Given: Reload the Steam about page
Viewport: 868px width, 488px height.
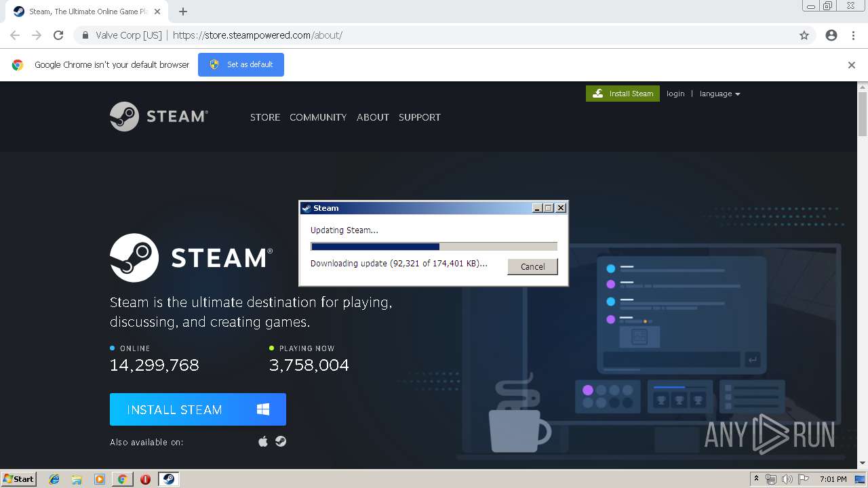Looking at the screenshot, I should click(58, 35).
